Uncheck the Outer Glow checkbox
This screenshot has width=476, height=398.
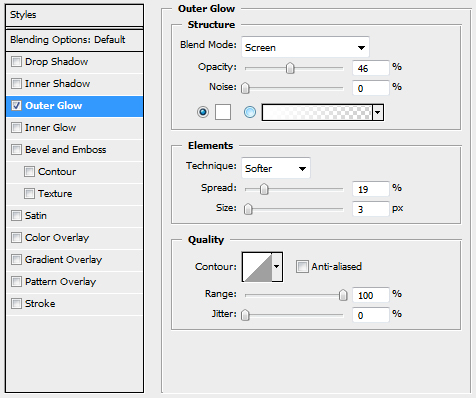click(x=16, y=106)
